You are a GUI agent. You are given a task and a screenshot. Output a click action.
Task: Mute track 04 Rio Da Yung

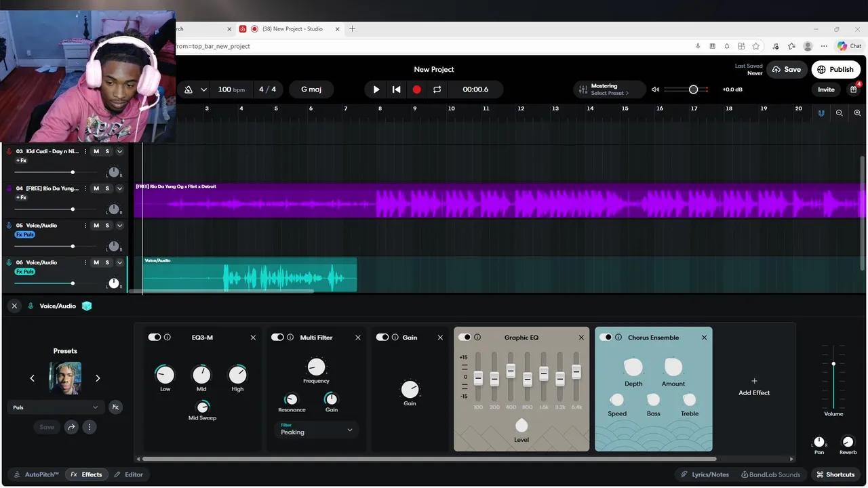pyautogui.click(x=96, y=188)
